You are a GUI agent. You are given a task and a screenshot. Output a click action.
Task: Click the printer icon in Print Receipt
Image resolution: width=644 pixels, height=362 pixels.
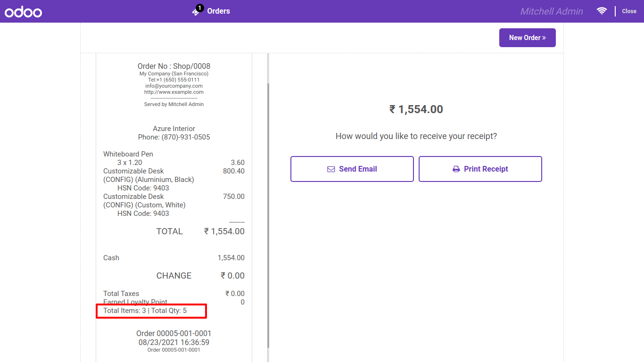pos(456,169)
